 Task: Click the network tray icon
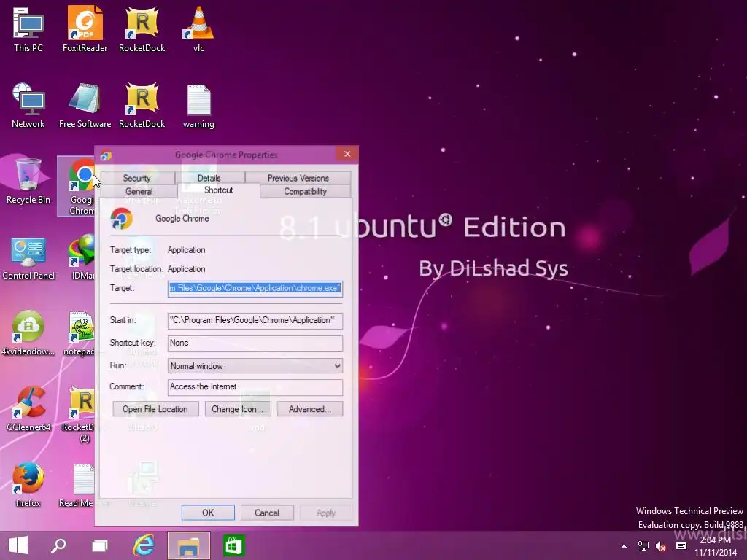(643, 546)
